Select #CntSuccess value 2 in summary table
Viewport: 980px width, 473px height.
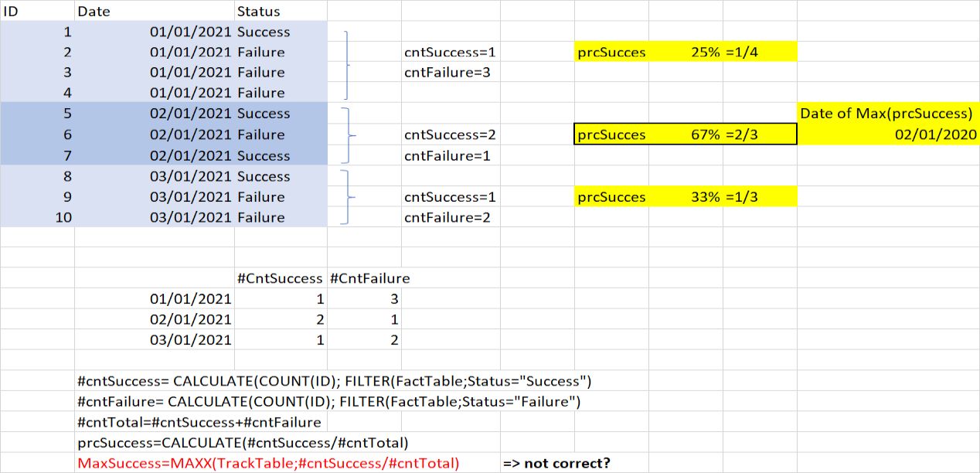[281, 319]
